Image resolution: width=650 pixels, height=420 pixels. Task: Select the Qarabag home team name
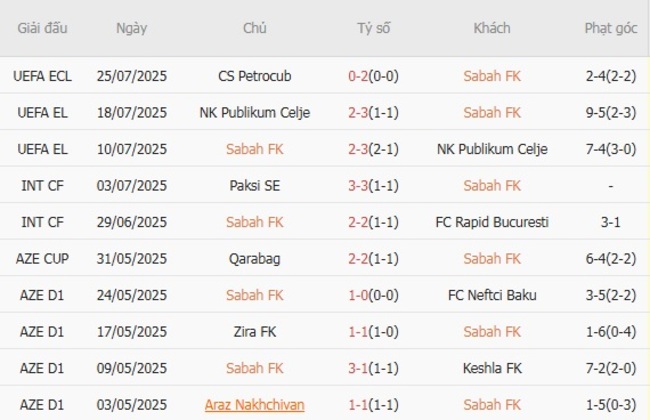click(x=254, y=259)
